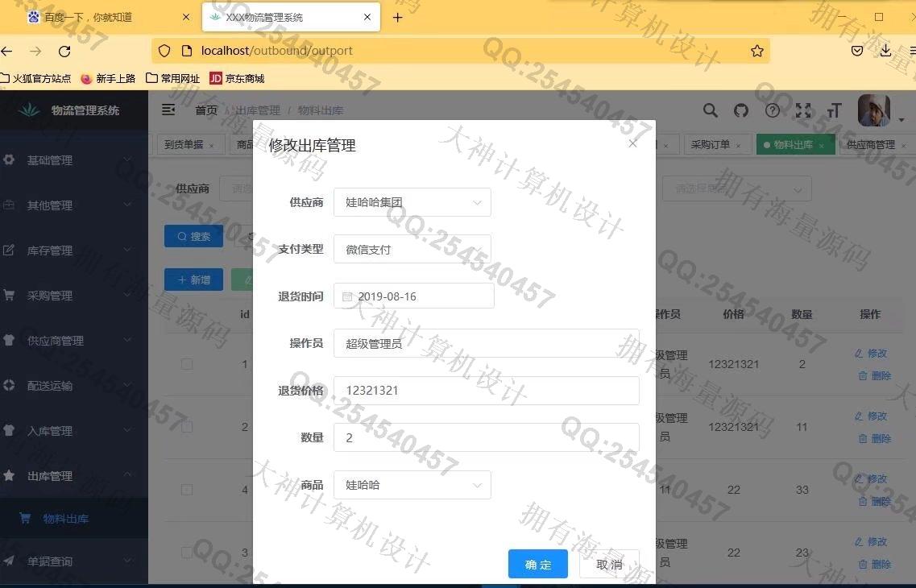Open the GitHub icon link
The image size is (916, 588).
[741, 110]
